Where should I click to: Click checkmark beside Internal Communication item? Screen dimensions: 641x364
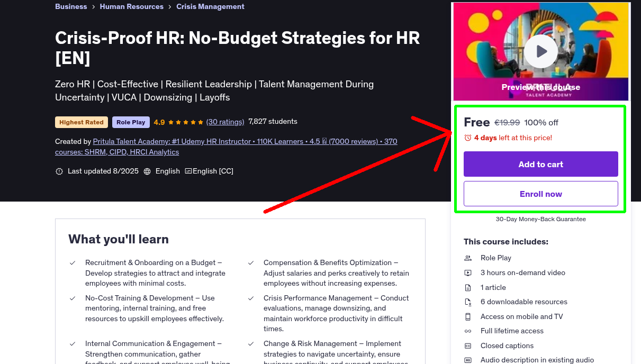73,344
